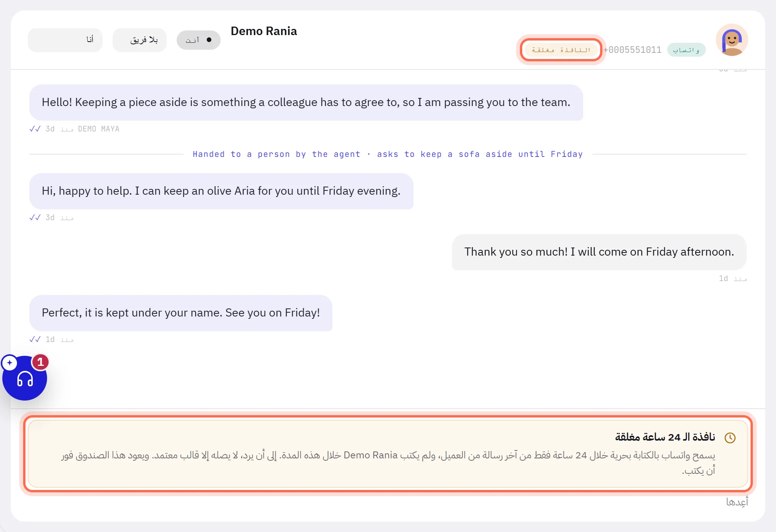Click the clock icon in the closed-window notice
This screenshot has width=776, height=532.
pos(730,438)
